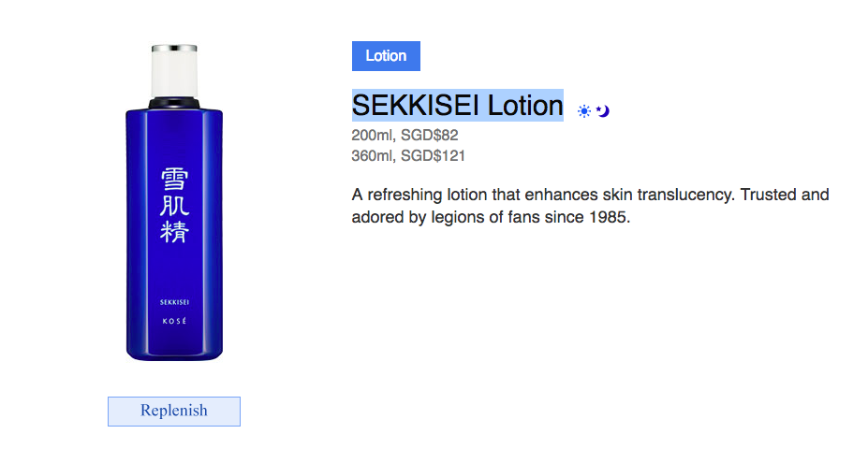Click the word "1985" in the description
The image size is (868, 463).
(x=609, y=218)
